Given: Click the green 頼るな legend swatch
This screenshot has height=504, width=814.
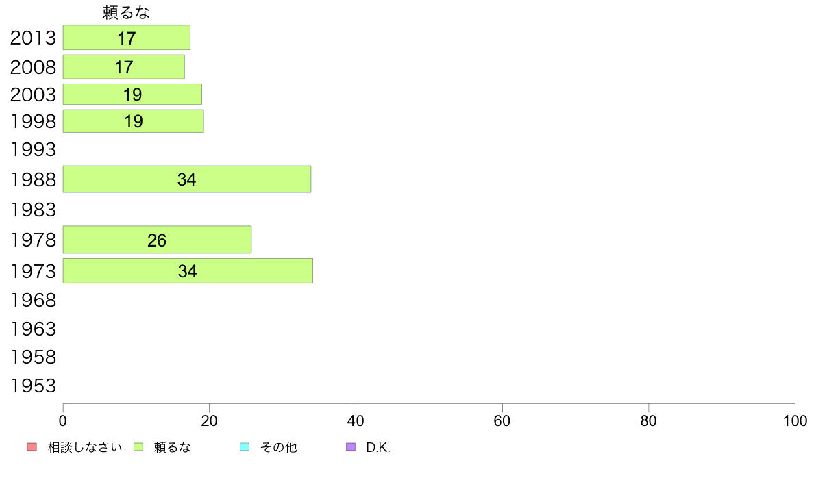Looking at the screenshot, I should pyautogui.click(x=138, y=447).
